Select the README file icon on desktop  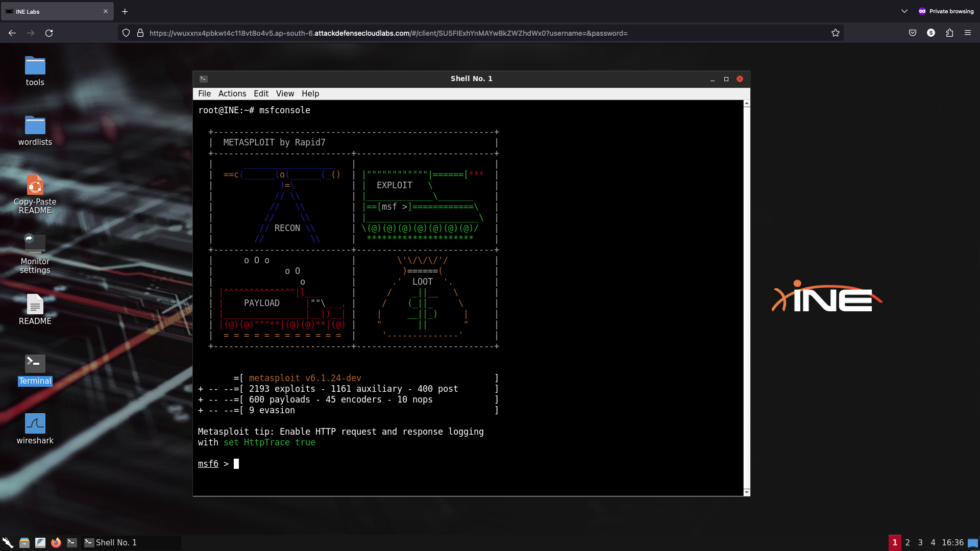coord(35,309)
